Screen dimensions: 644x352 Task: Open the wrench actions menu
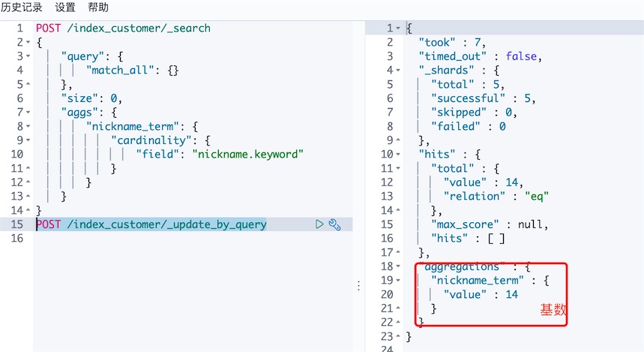[334, 224]
